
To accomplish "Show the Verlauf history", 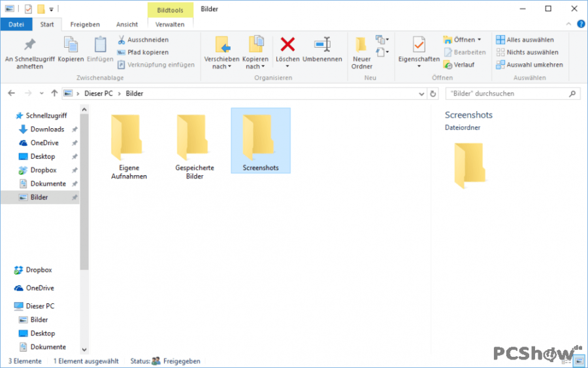I will [459, 65].
